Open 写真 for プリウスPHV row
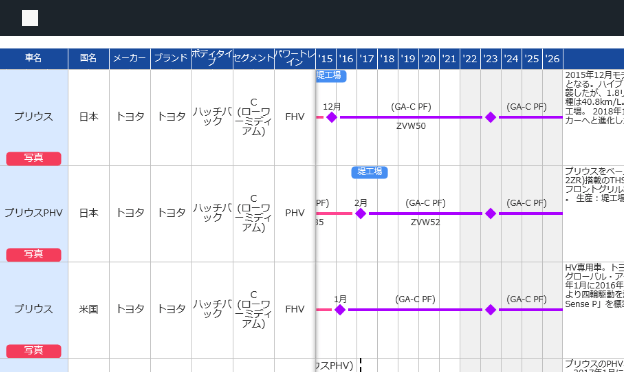 pyautogui.click(x=34, y=254)
